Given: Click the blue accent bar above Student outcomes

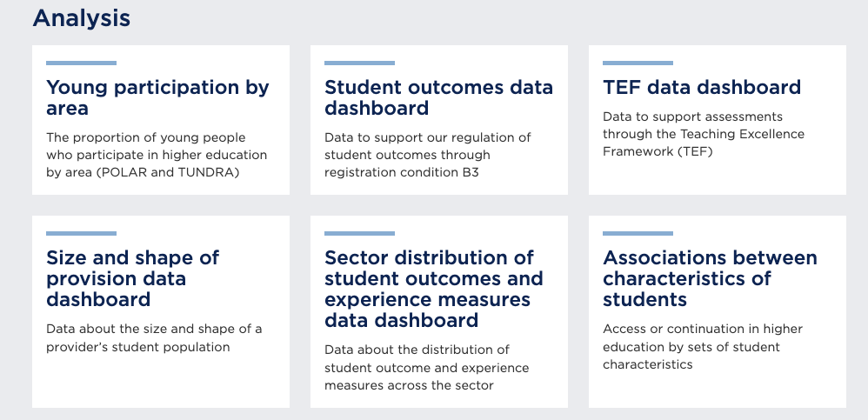Looking at the screenshot, I should click(x=360, y=63).
